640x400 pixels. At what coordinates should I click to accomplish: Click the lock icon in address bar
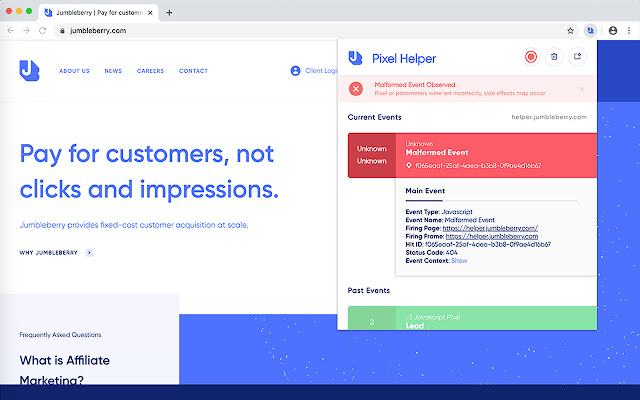pos(62,31)
